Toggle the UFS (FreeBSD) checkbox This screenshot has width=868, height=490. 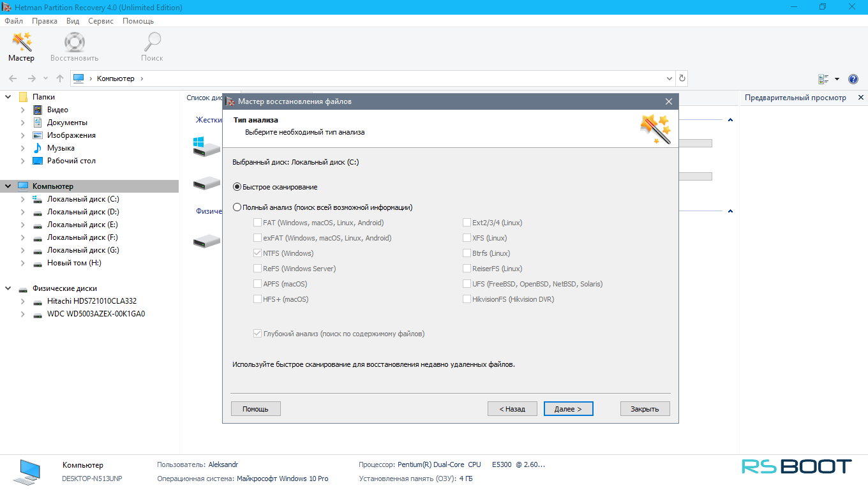(467, 284)
